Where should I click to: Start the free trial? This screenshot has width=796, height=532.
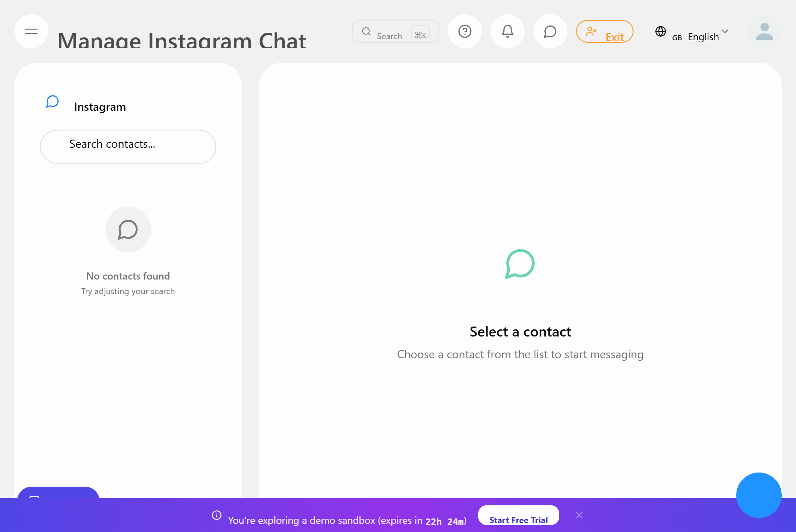click(x=518, y=520)
